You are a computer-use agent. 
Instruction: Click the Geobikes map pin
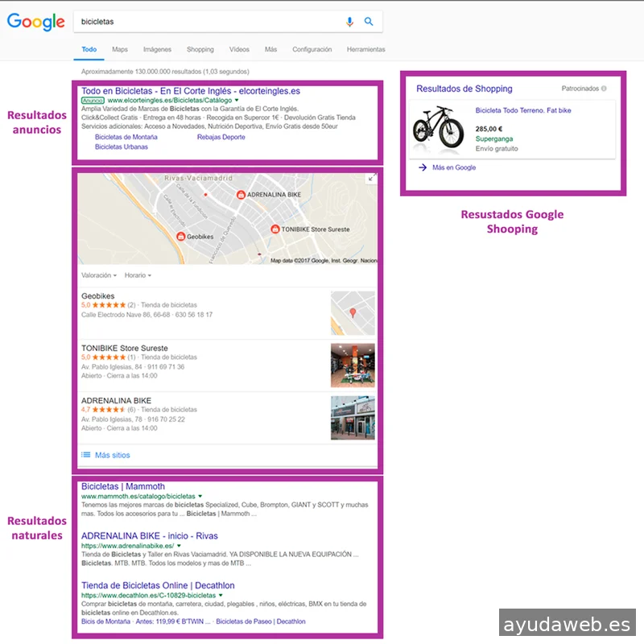coord(180,237)
